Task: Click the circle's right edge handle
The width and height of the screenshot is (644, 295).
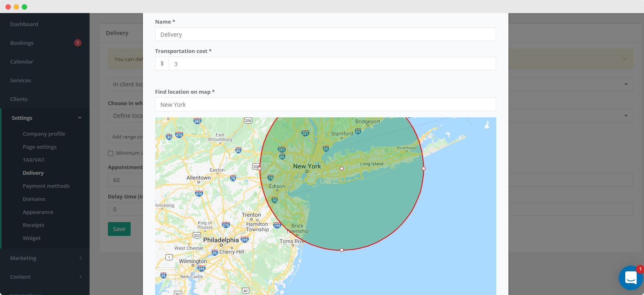Action: coord(423,168)
